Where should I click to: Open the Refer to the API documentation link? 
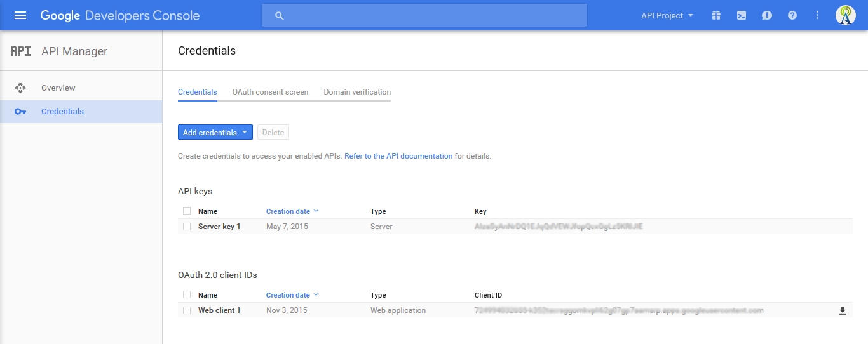pyautogui.click(x=398, y=156)
